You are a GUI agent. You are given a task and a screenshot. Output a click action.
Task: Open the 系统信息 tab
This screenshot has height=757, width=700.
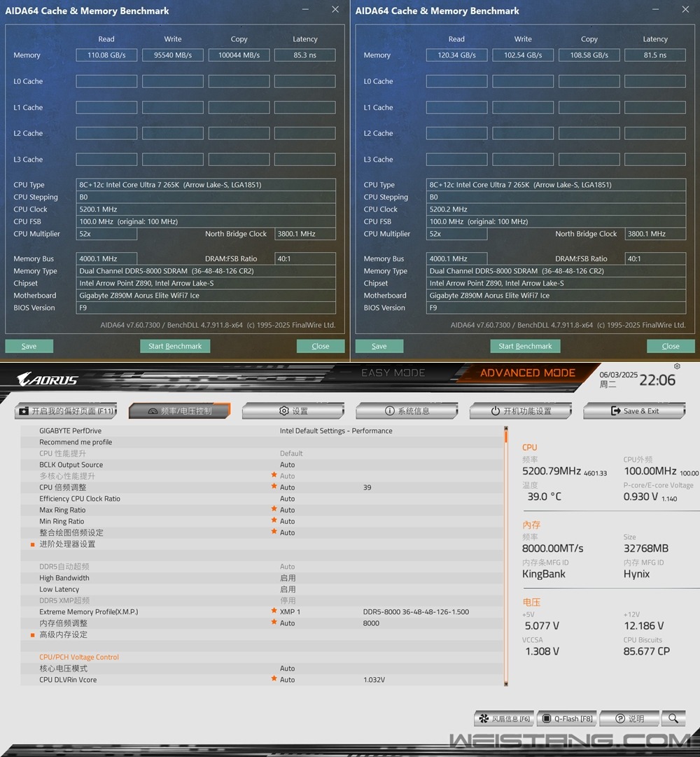[407, 411]
